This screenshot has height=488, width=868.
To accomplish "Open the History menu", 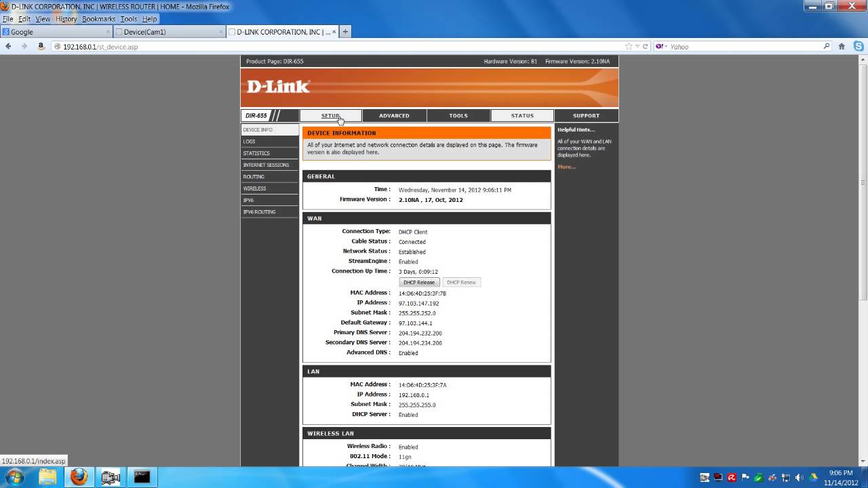I will pos(66,19).
